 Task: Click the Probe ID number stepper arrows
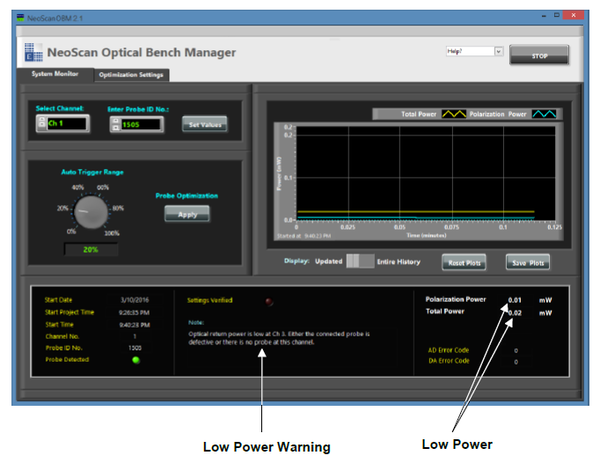pyautogui.click(x=116, y=124)
